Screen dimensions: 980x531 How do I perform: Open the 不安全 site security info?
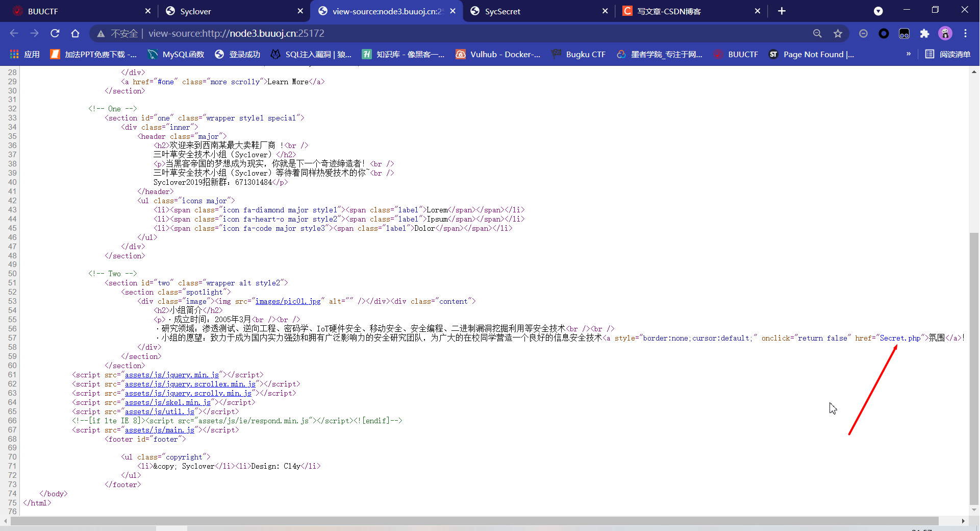click(x=118, y=33)
